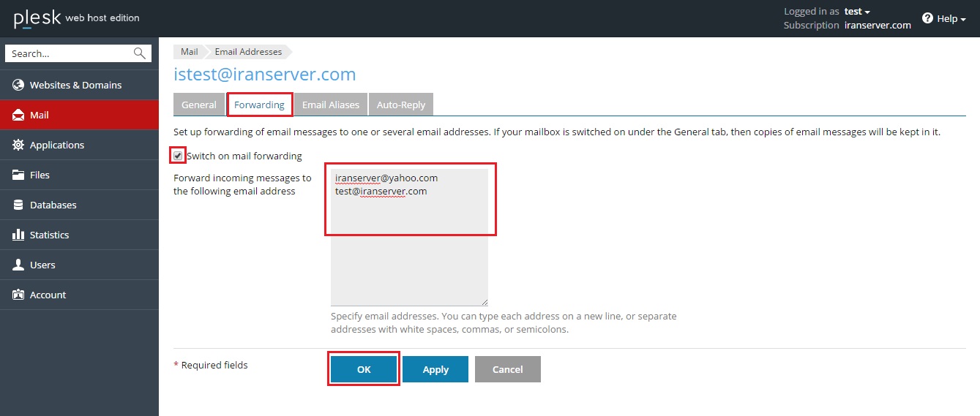This screenshot has height=416, width=980.
Task: Click the "Specify email addresses" hint text
Action: (504, 322)
